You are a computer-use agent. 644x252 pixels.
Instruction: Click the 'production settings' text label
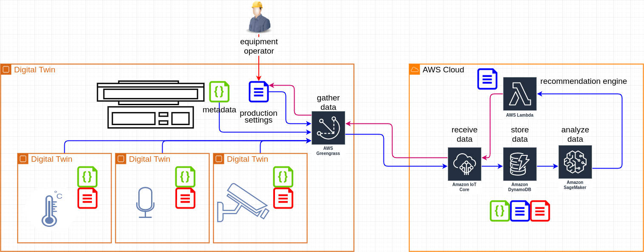coord(259,117)
